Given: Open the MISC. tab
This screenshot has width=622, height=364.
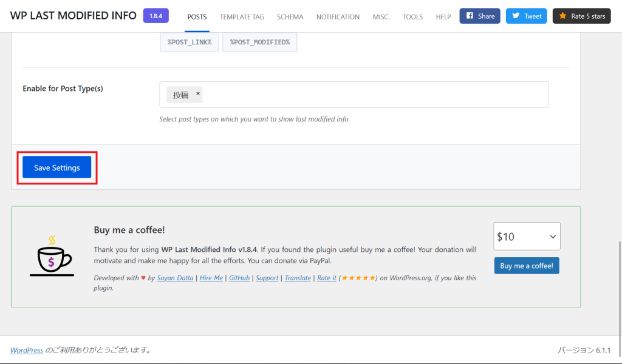Looking at the screenshot, I should pyautogui.click(x=381, y=16).
